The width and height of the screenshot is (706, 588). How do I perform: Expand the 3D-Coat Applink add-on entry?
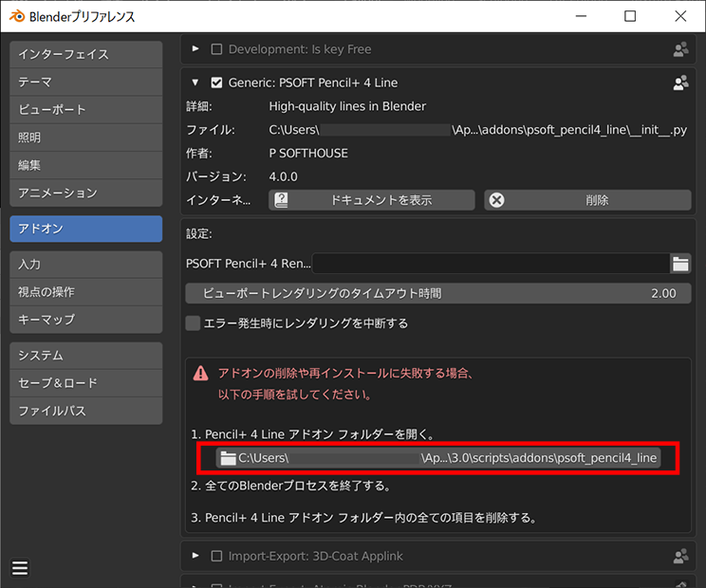(x=195, y=556)
